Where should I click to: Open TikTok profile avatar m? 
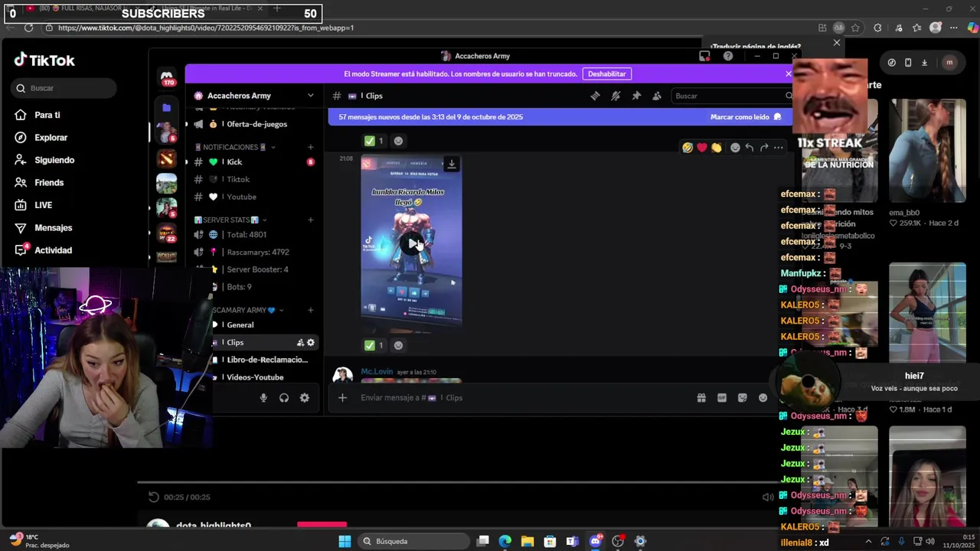pos(949,63)
